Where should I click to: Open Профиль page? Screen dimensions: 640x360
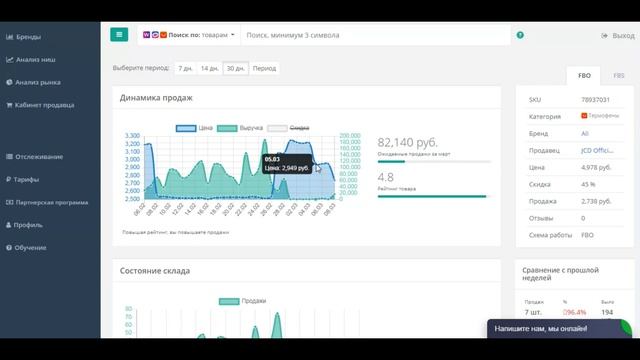pos(28,225)
